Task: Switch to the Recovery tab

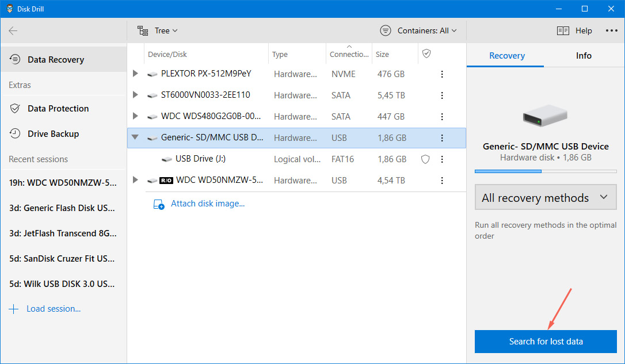Action: pyautogui.click(x=506, y=56)
